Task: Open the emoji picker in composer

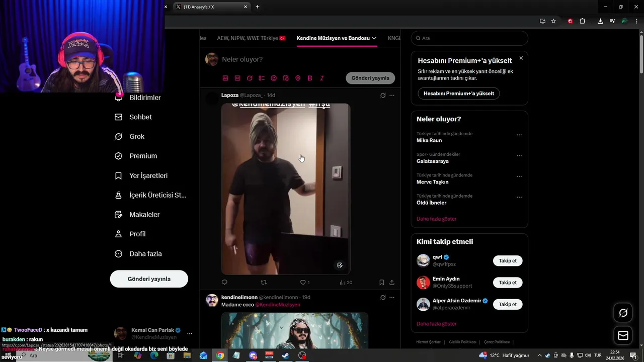Action: pos(274,78)
